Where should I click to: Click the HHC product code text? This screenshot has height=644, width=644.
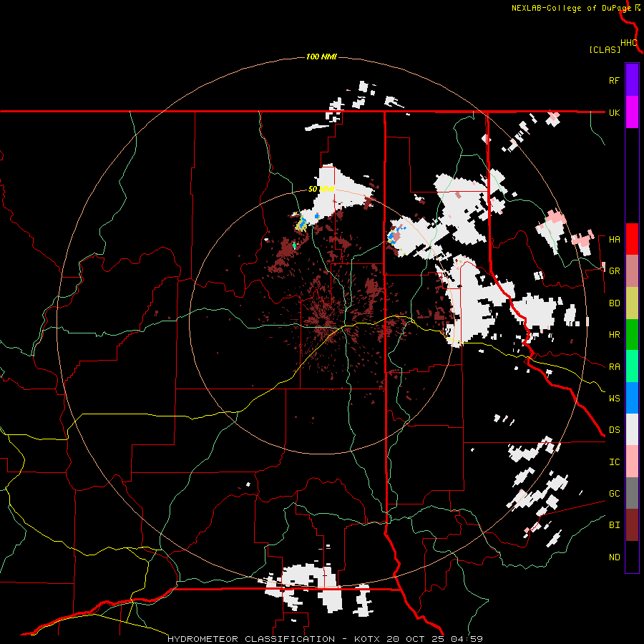[628, 43]
